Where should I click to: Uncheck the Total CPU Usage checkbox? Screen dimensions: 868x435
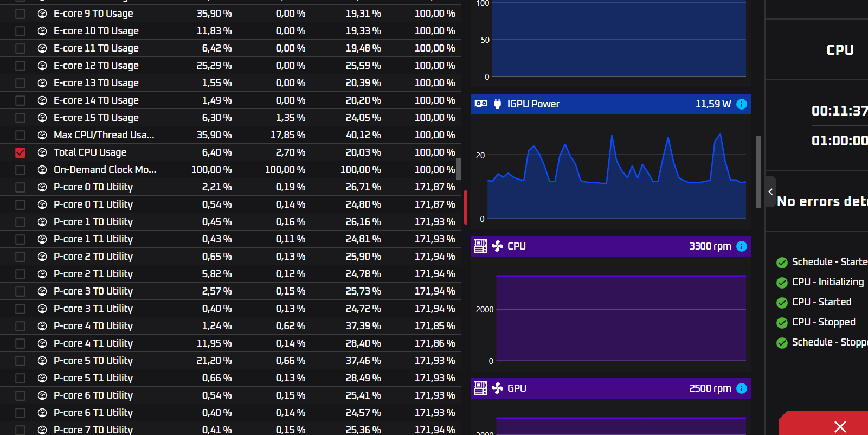(x=20, y=152)
